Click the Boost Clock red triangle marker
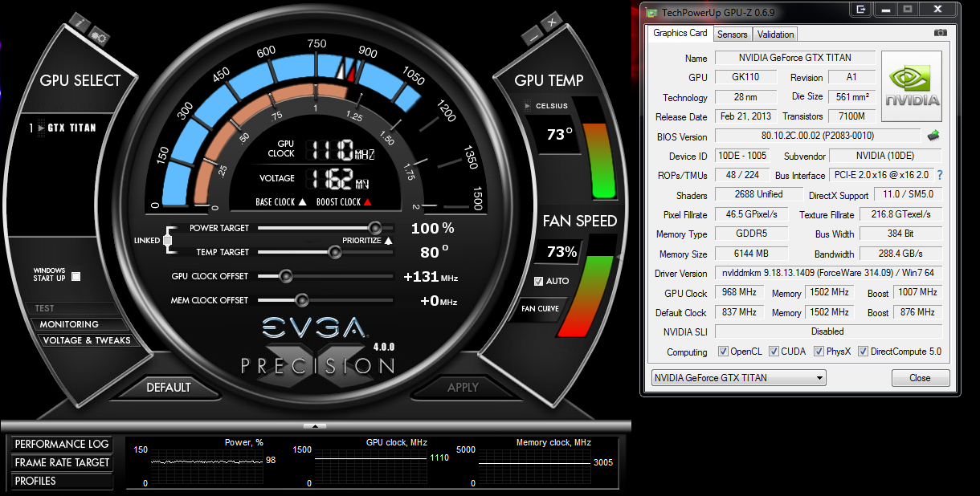980x496 pixels. (x=367, y=202)
